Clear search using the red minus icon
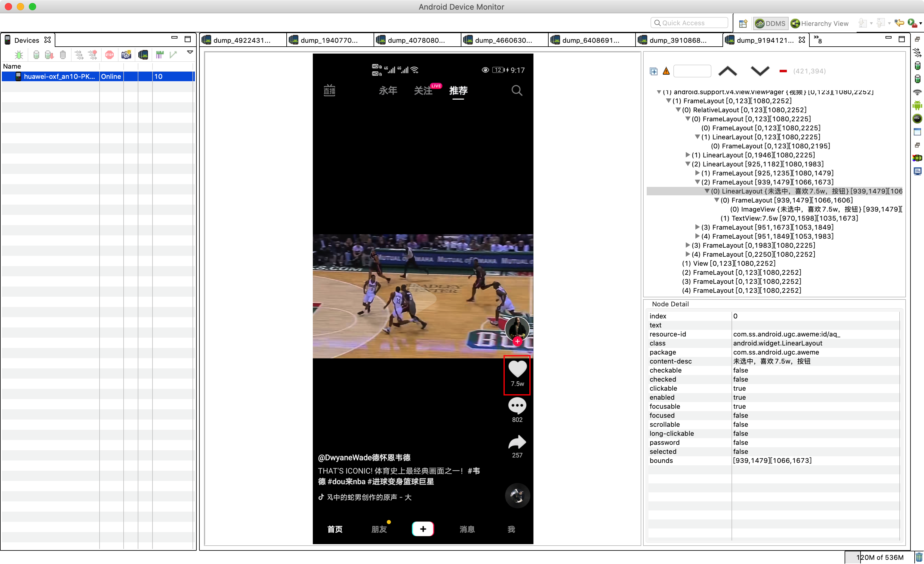 (x=783, y=71)
